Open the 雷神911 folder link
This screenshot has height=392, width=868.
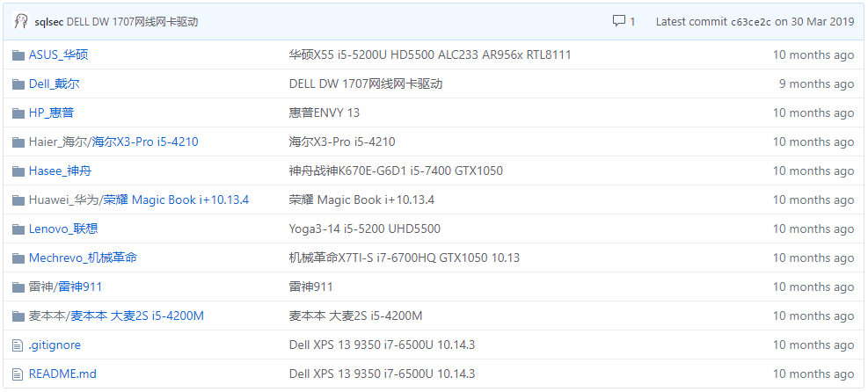coord(80,287)
